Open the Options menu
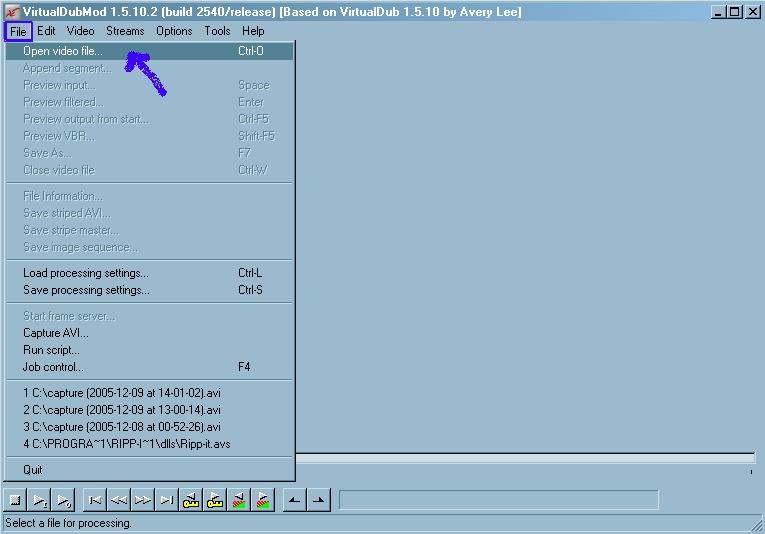 (x=174, y=31)
